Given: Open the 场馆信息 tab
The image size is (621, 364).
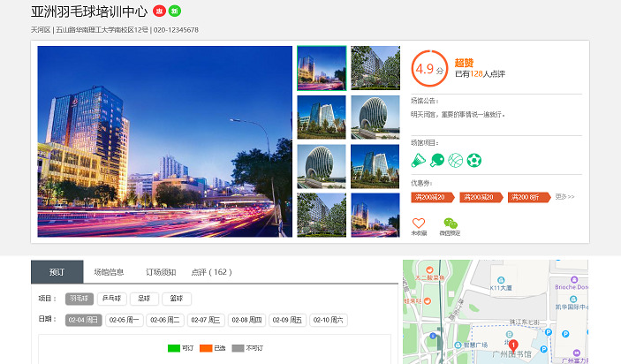Looking at the screenshot, I should point(109,272).
